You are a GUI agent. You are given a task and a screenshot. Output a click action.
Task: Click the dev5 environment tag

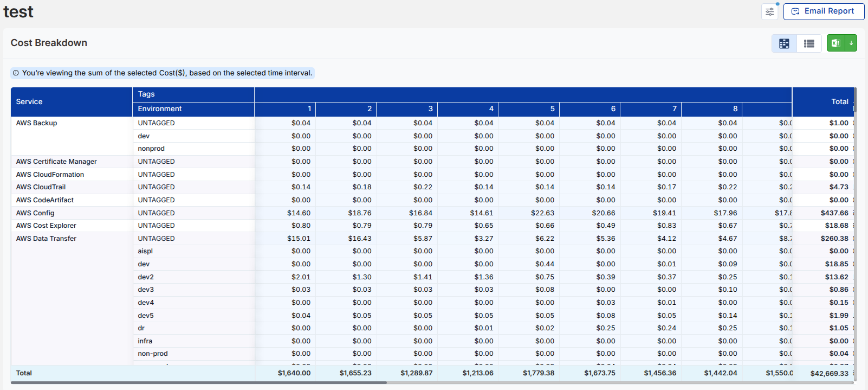point(146,316)
